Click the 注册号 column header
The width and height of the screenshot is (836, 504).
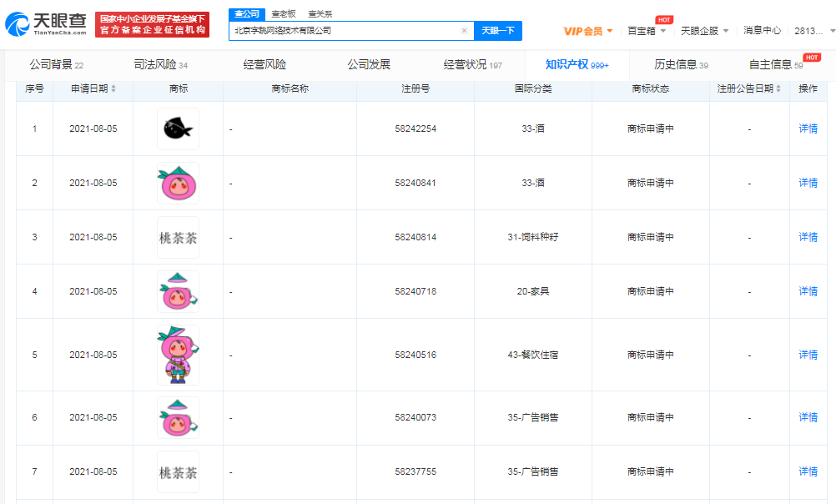click(415, 88)
